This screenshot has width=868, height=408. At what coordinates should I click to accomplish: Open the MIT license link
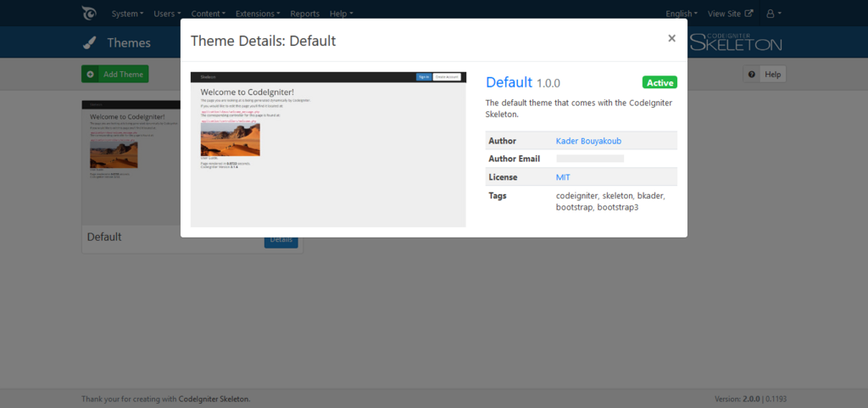[563, 177]
